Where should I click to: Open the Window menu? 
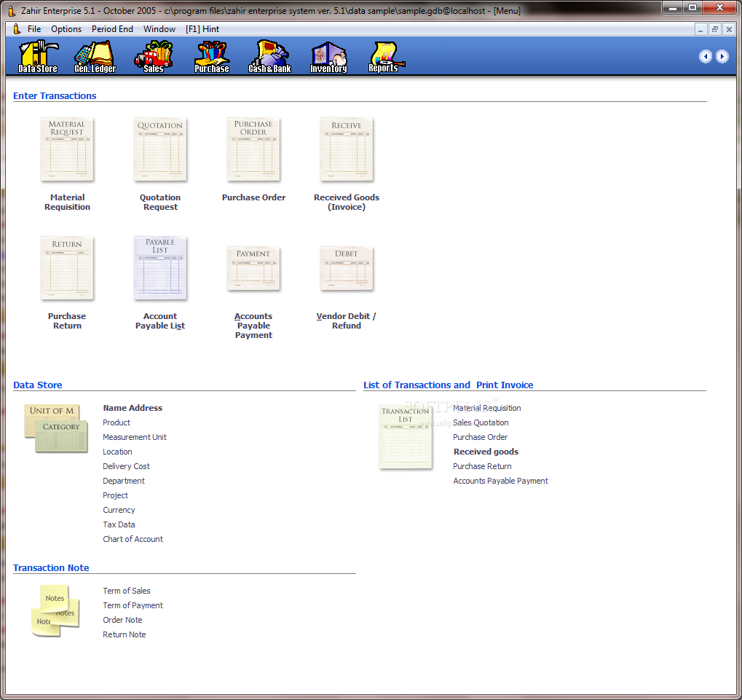tap(159, 29)
